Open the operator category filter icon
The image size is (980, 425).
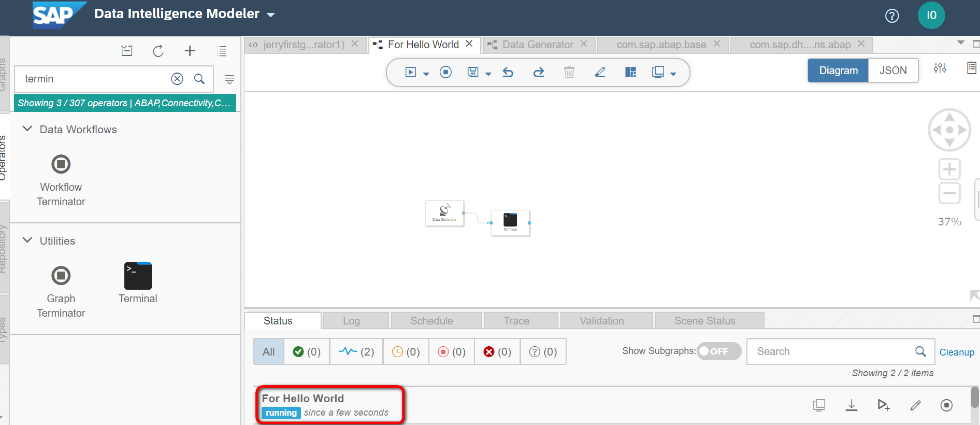(229, 79)
